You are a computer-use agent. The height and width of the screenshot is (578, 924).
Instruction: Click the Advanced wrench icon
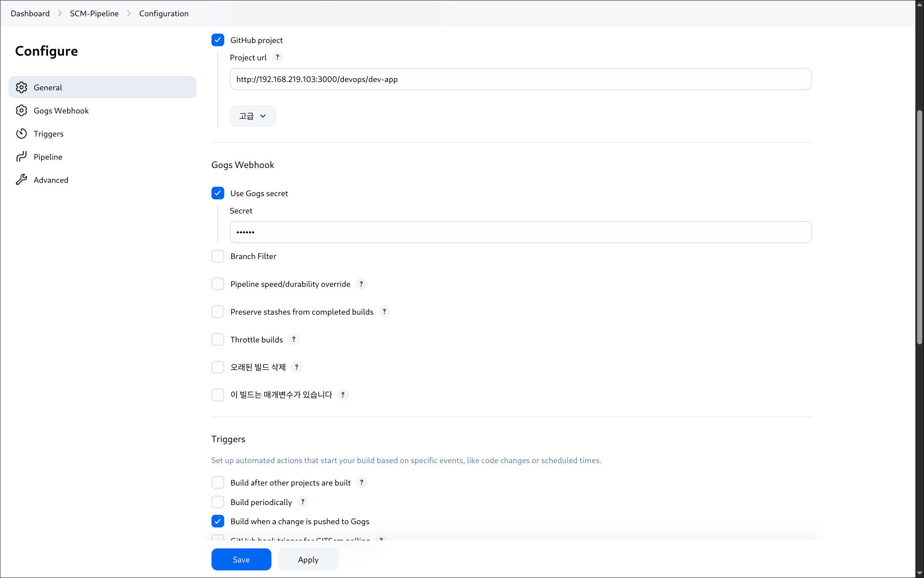coord(21,180)
